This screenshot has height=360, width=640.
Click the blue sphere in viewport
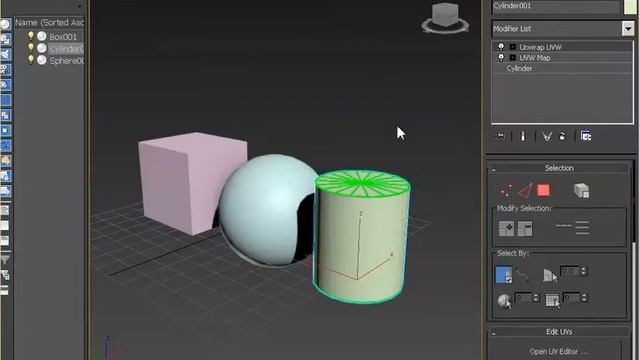click(264, 210)
